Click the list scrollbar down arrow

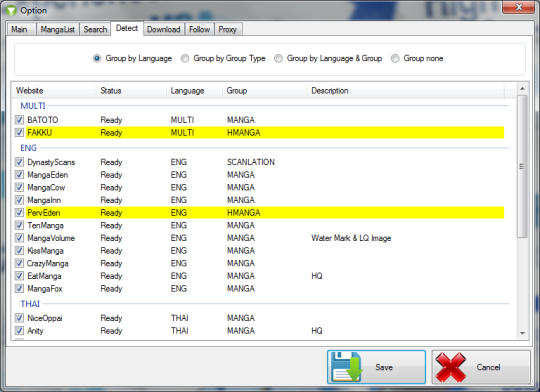coord(522,333)
